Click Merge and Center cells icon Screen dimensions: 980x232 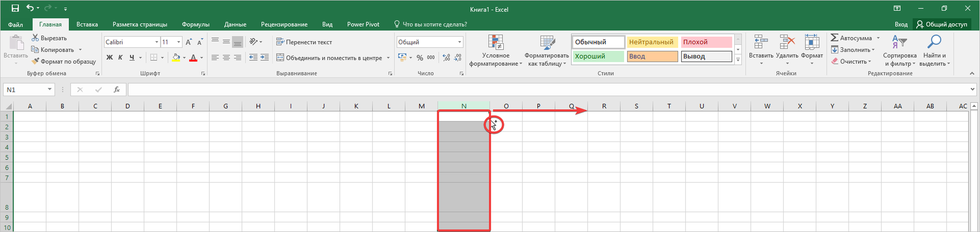point(280,58)
